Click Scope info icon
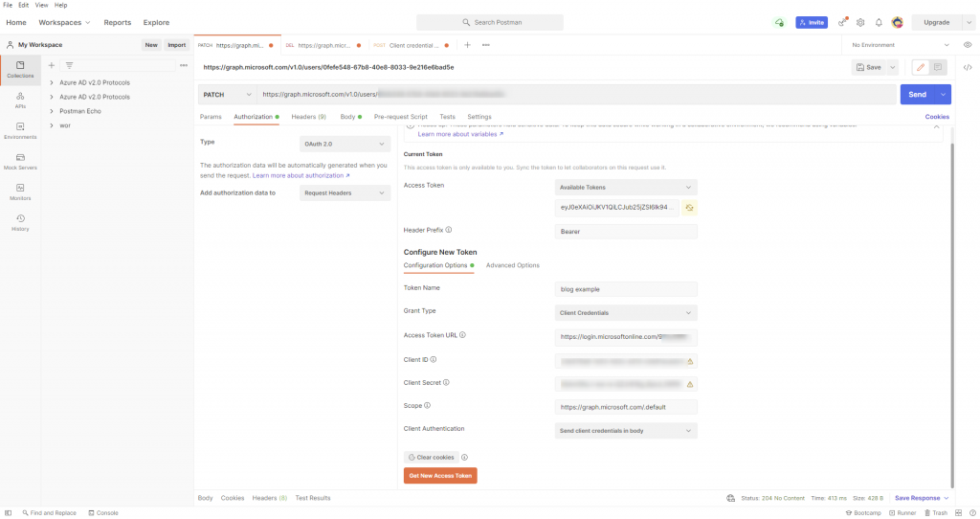The image size is (980, 519). pyautogui.click(x=428, y=406)
